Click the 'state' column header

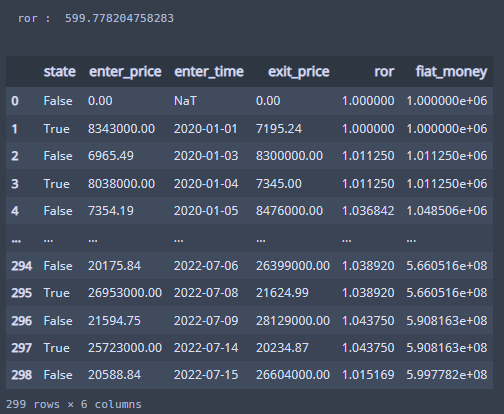(60, 72)
